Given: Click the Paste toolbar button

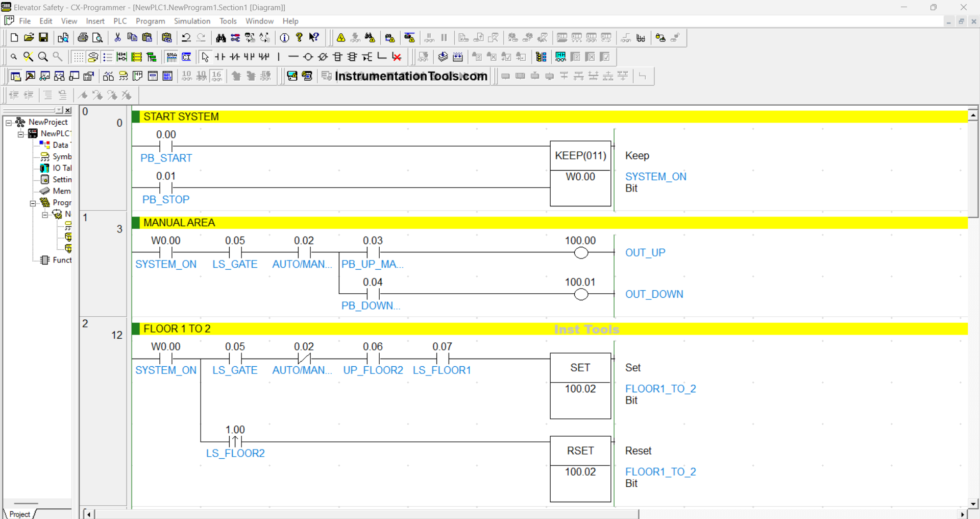Looking at the screenshot, I should coord(147,37).
